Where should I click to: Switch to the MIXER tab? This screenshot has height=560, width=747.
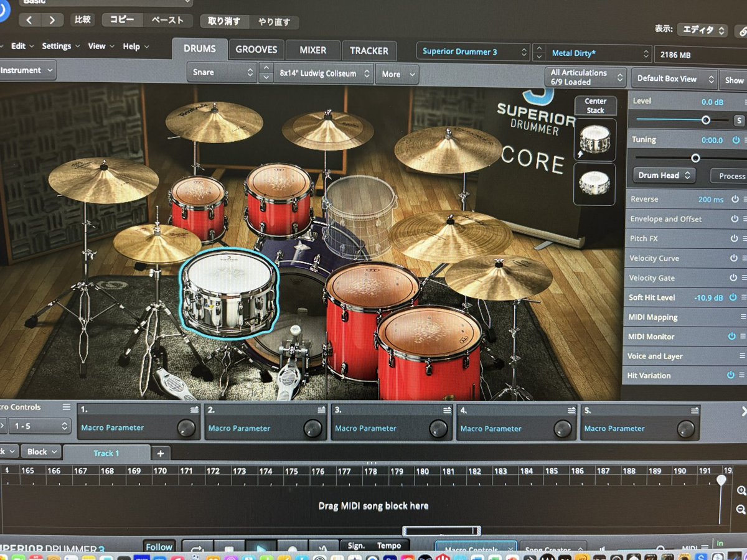coord(312,50)
